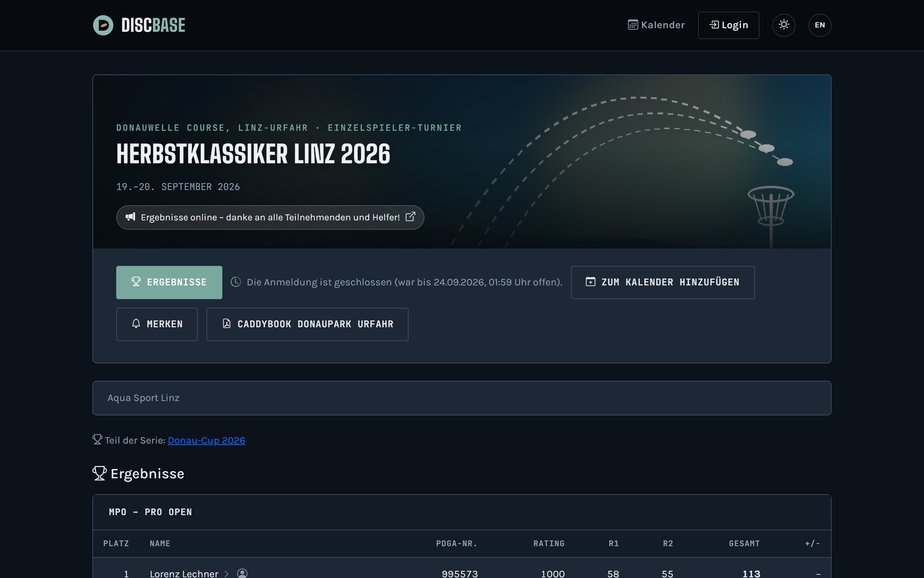
Task: Click the trophy icon next to Ergebnisse heading
Action: coord(99,473)
